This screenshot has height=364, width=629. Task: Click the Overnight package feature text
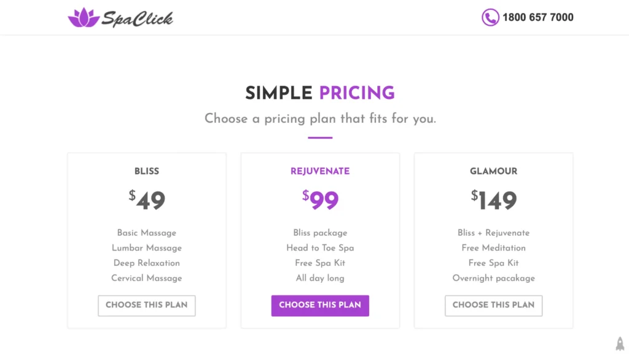[x=493, y=278]
